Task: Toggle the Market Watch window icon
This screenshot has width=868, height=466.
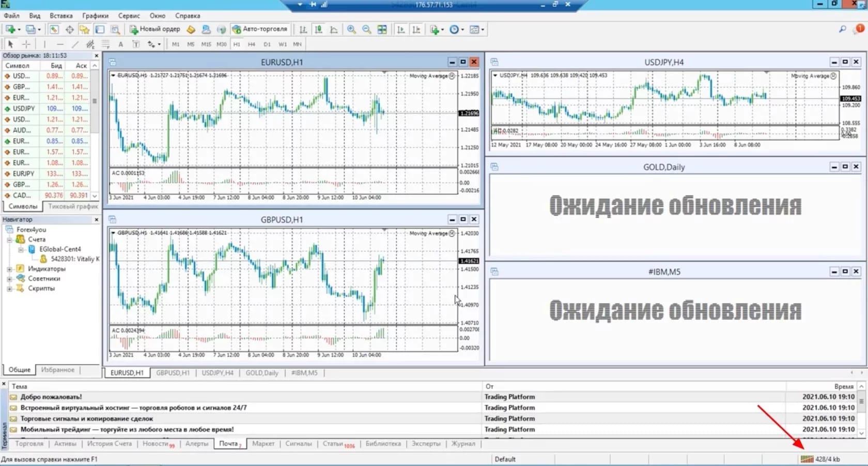Action: click(x=54, y=29)
